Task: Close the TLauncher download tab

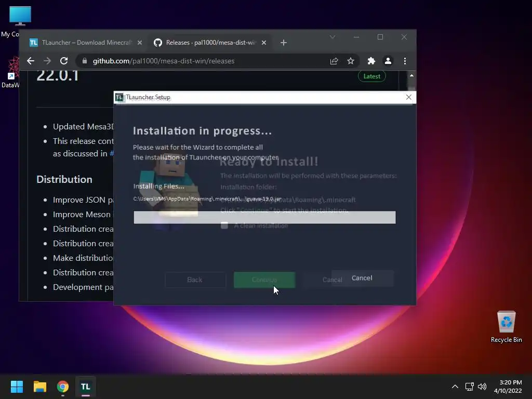Action: point(139,43)
